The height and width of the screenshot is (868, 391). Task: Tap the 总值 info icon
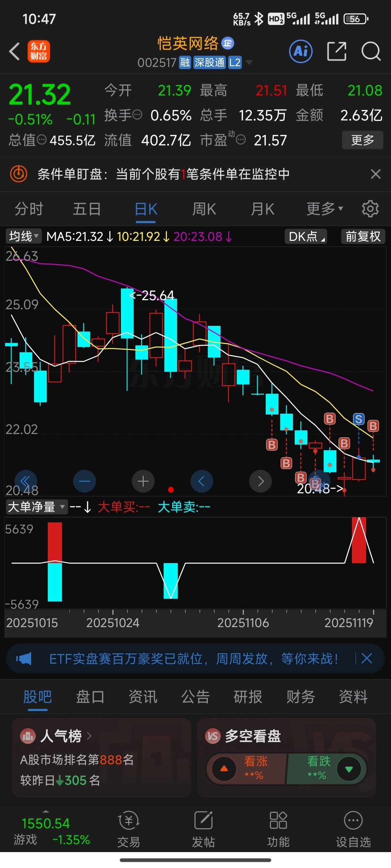click(x=42, y=140)
